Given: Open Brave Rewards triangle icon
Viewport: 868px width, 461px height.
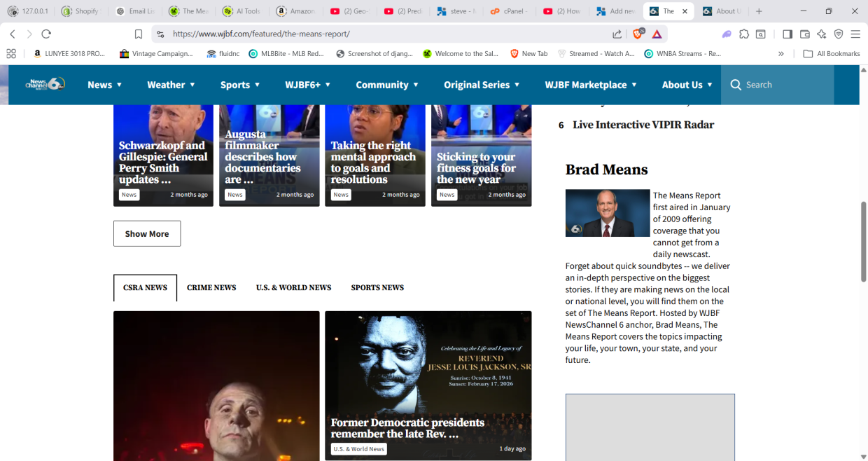Looking at the screenshot, I should click(657, 34).
